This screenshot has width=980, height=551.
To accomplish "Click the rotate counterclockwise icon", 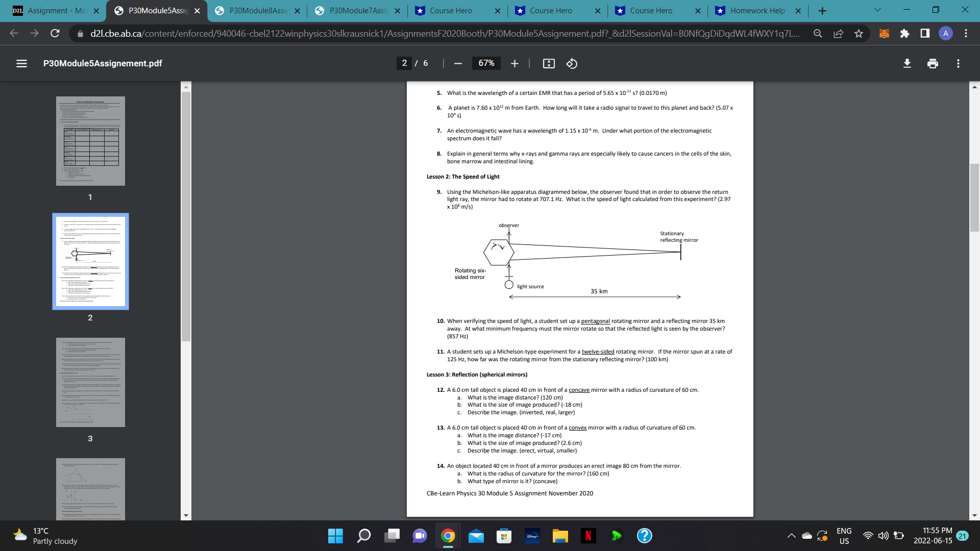I will 572,63.
